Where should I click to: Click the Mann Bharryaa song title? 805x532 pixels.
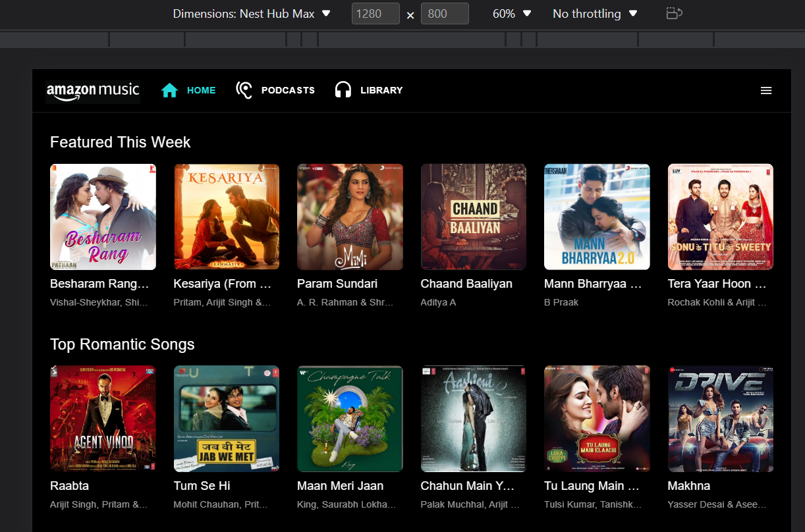point(593,284)
